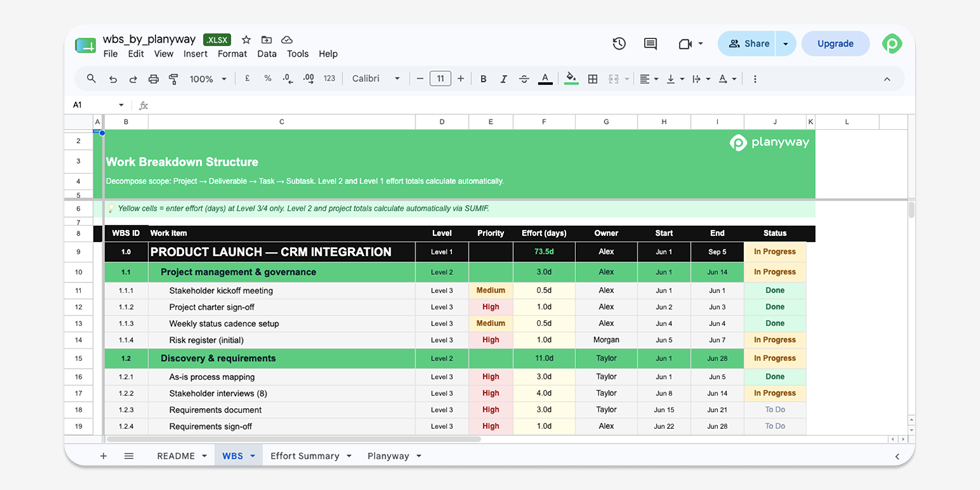980x490 pixels.
Task: Toggle bold formatting
Action: click(483, 79)
